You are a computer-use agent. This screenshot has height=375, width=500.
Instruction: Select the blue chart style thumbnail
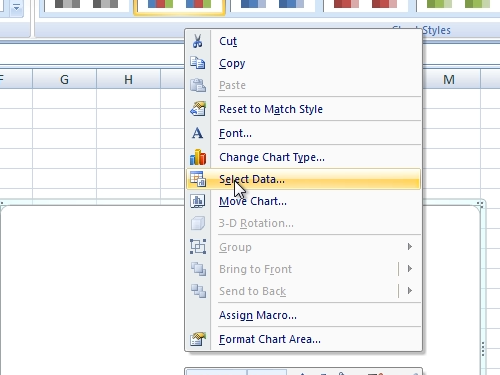click(x=272, y=5)
